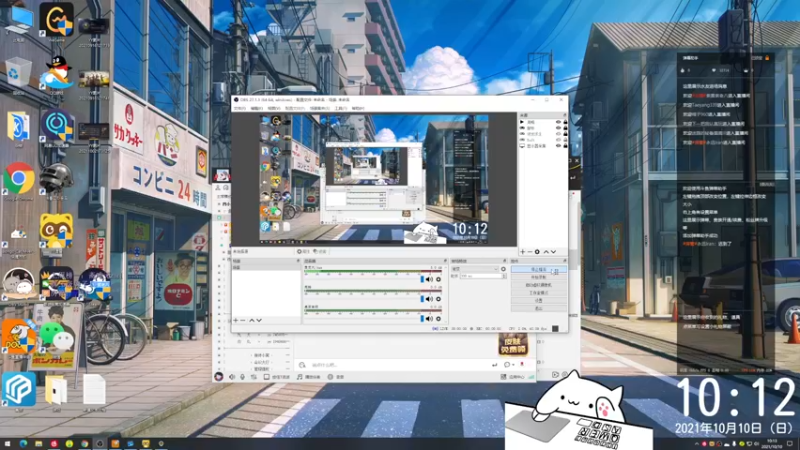Move the selected source down
This screenshot has width=800, height=450.
[553, 252]
